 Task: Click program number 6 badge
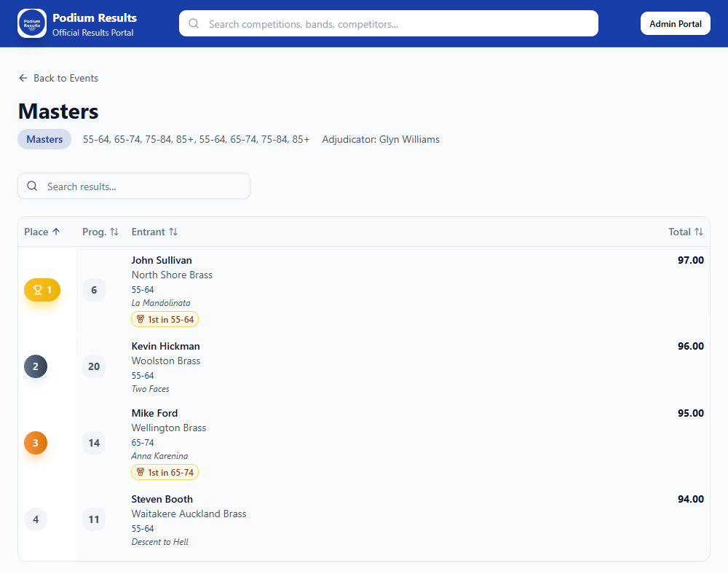click(94, 290)
